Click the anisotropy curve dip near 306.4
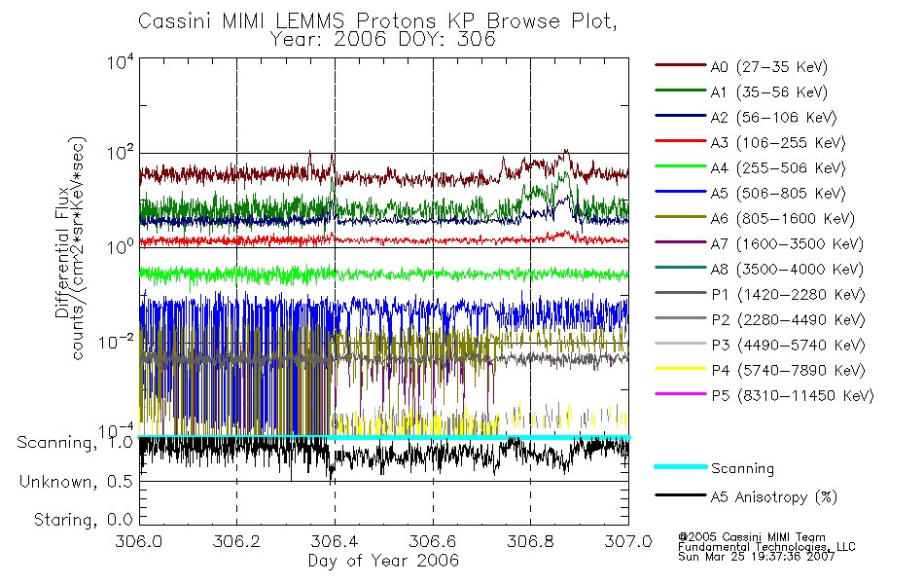Screen dimensions: 924x584 click(332, 474)
